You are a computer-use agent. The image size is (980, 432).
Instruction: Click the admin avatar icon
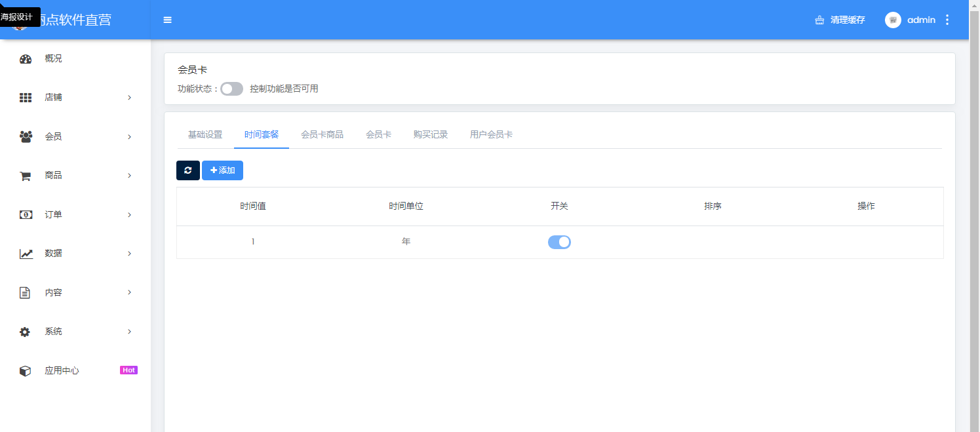893,20
